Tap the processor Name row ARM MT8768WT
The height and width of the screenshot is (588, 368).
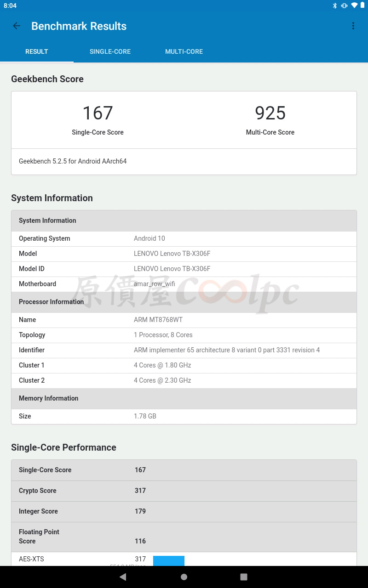pos(184,320)
